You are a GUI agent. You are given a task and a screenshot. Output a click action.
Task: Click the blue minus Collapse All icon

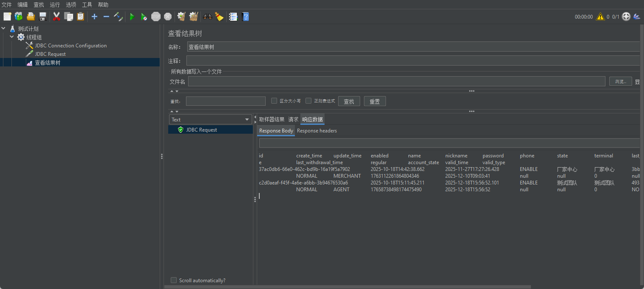106,17
